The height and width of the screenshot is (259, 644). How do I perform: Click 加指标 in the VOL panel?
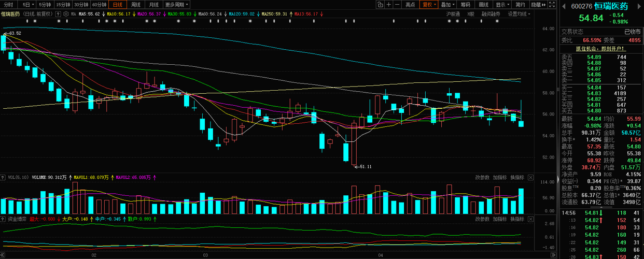[x=500, y=177]
